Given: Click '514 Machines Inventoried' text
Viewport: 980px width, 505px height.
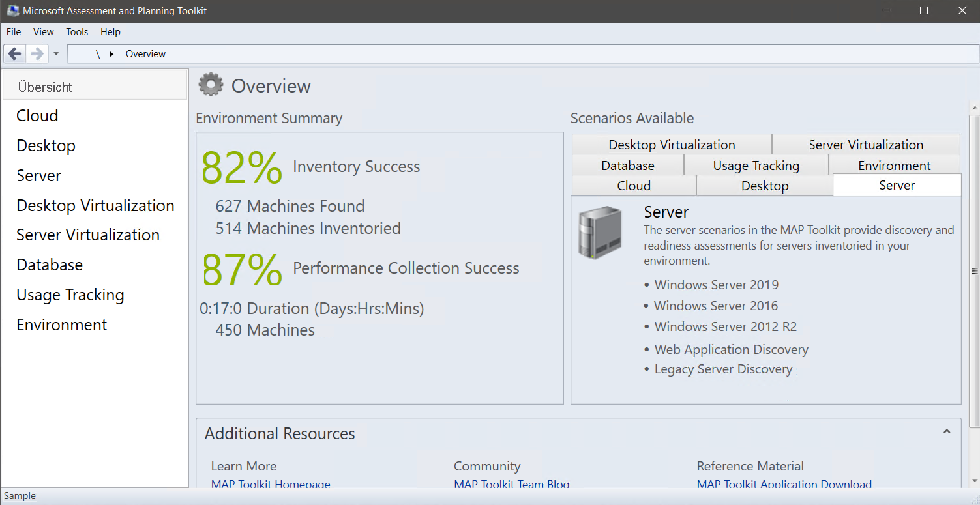Looking at the screenshot, I should tap(308, 229).
